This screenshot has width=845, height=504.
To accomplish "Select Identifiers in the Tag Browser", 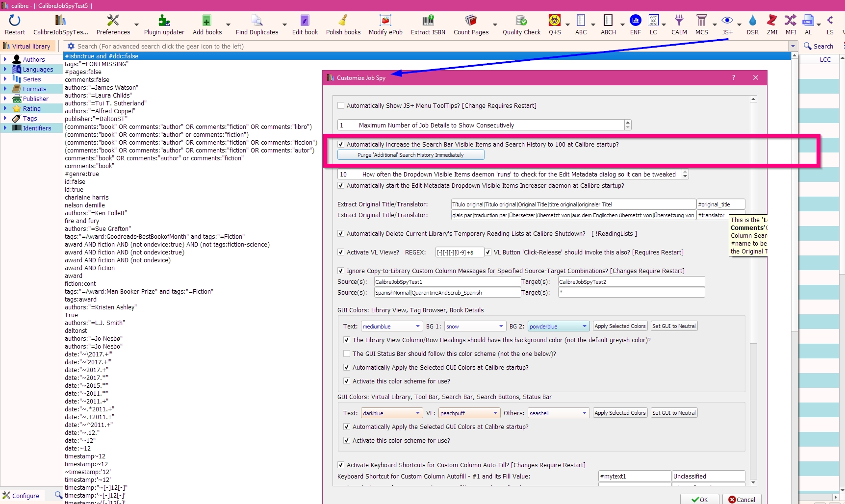I will coord(37,128).
